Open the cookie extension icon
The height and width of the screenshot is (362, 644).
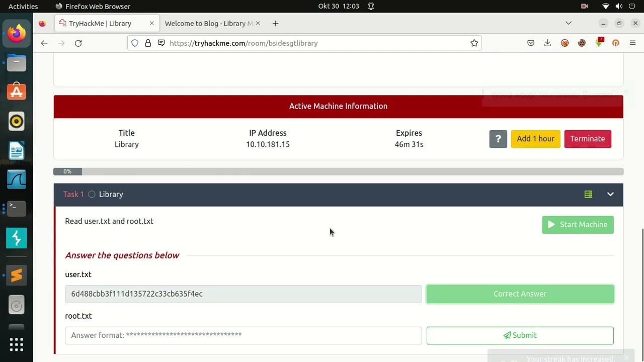coord(582,43)
